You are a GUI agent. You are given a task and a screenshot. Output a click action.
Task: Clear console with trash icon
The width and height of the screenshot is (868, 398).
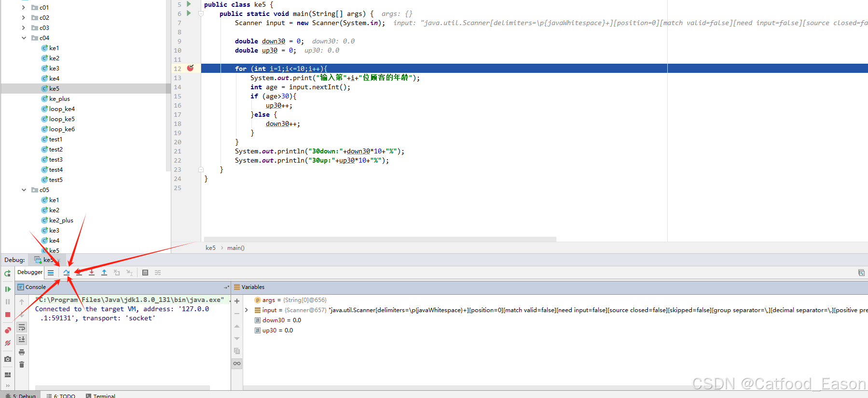pos(22,365)
